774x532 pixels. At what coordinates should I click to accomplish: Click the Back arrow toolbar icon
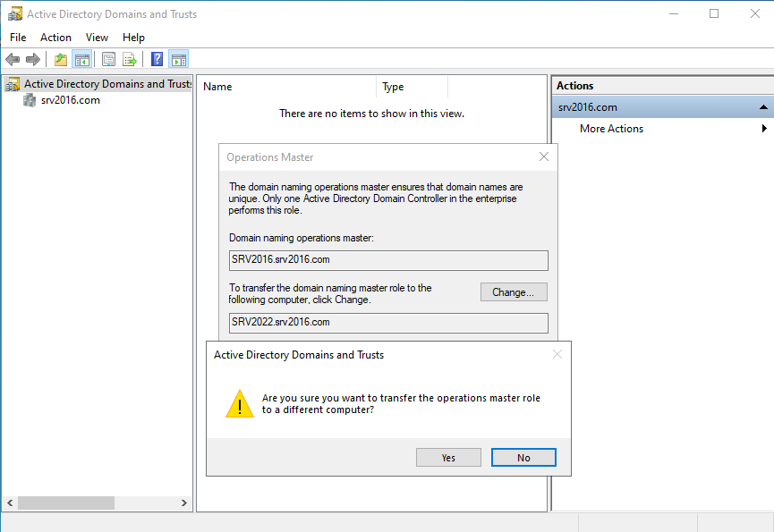(x=13, y=60)
